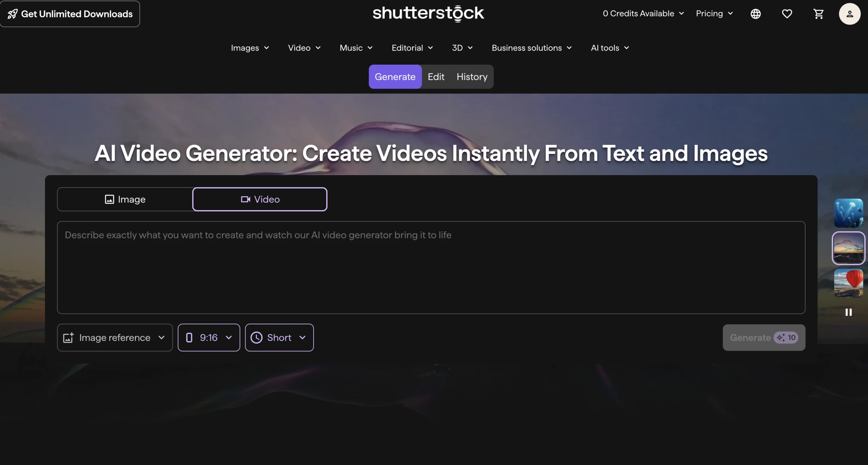This screenshot has height=465, width=868.
Task: Select the red balloon preview thumbnail
Action: (x=848, y=283)
